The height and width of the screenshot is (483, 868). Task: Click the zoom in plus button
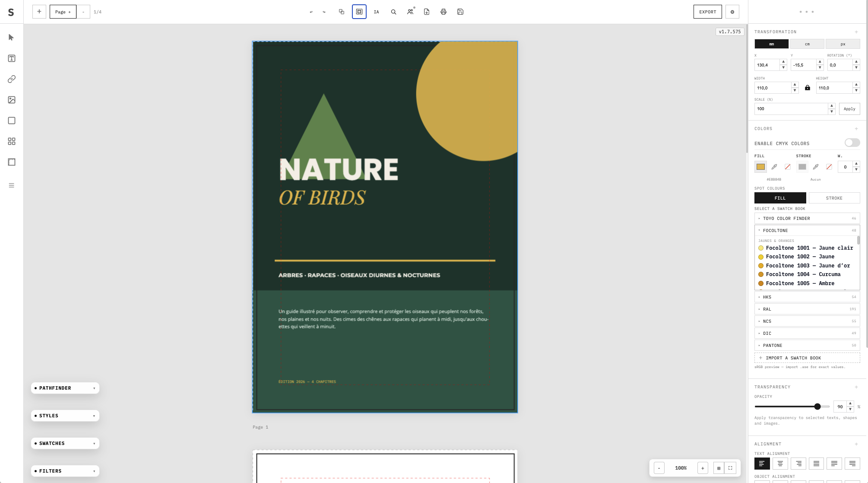[703, 468]
